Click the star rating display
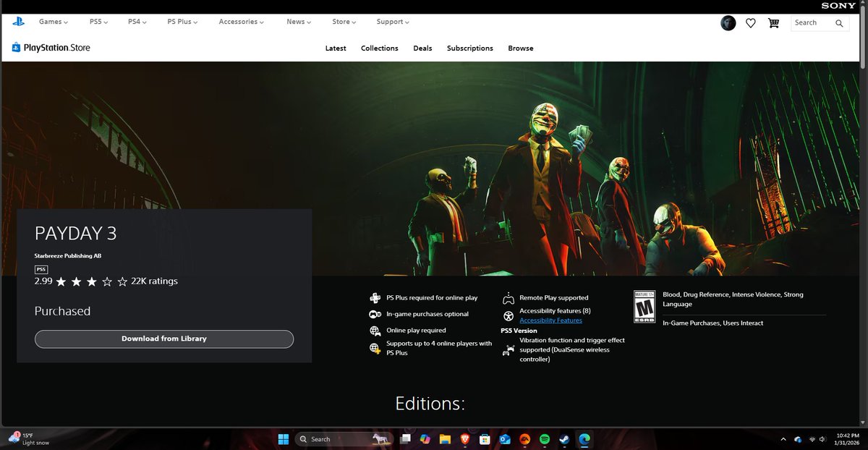This screenshot has height=450, width=868. 91,281
